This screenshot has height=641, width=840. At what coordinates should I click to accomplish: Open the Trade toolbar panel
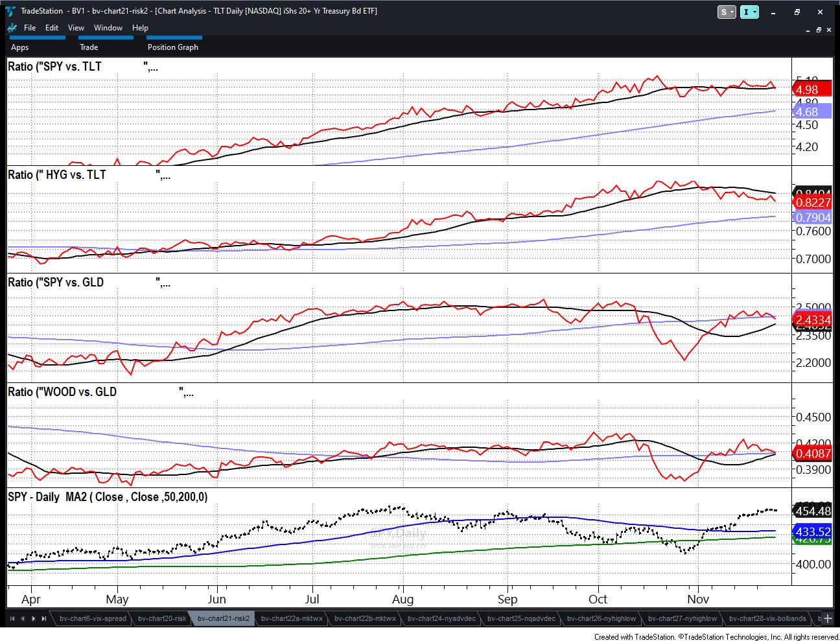pyautogui.click(x=89, y=47)
